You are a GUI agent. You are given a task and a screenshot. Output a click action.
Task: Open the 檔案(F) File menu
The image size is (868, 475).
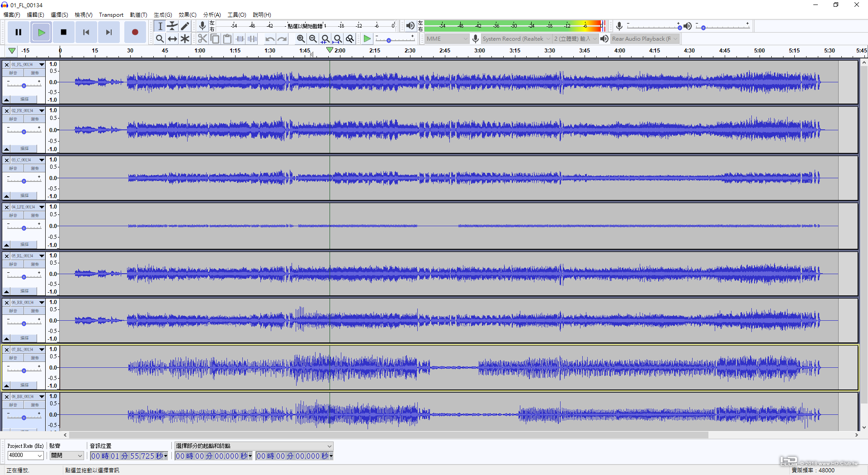tap(12, 15)
